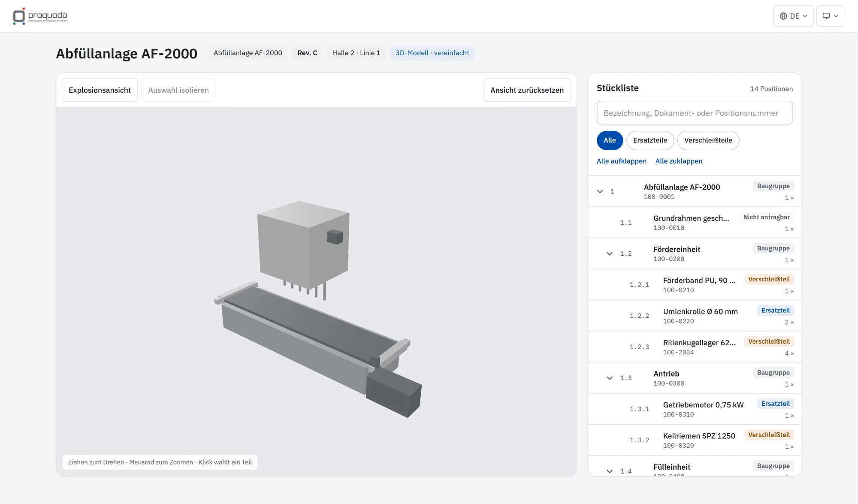Click the Abfüllanlage AF-2000 header tag
The width and height of the screenshot is (858, 504).
pos(248,53)
